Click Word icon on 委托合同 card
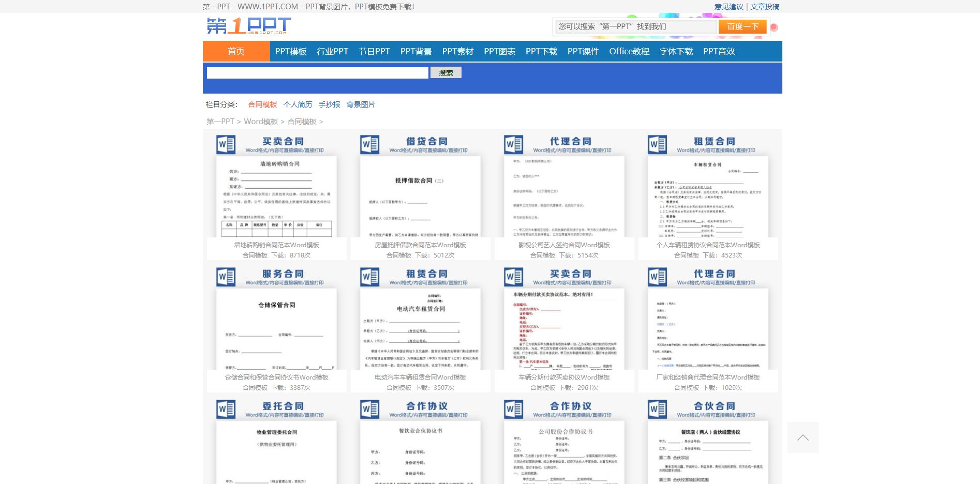 [226, 409]
